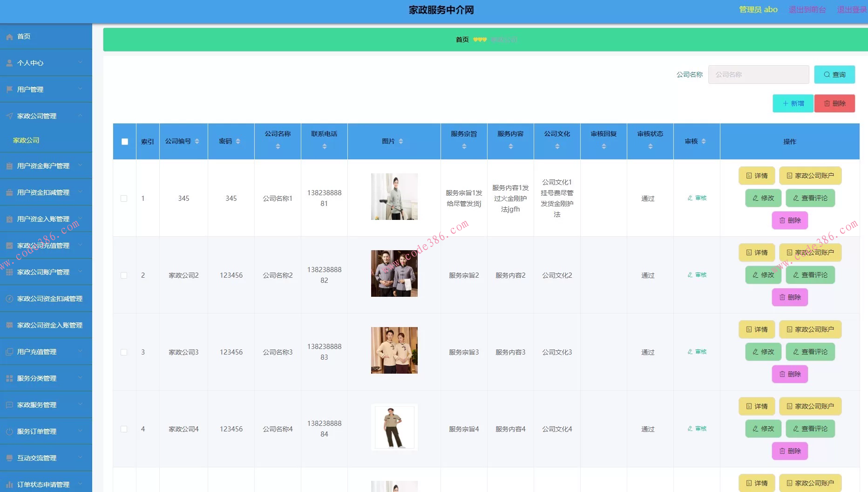
Task: Check the row for 公司名称1
Action: point(124,198)
